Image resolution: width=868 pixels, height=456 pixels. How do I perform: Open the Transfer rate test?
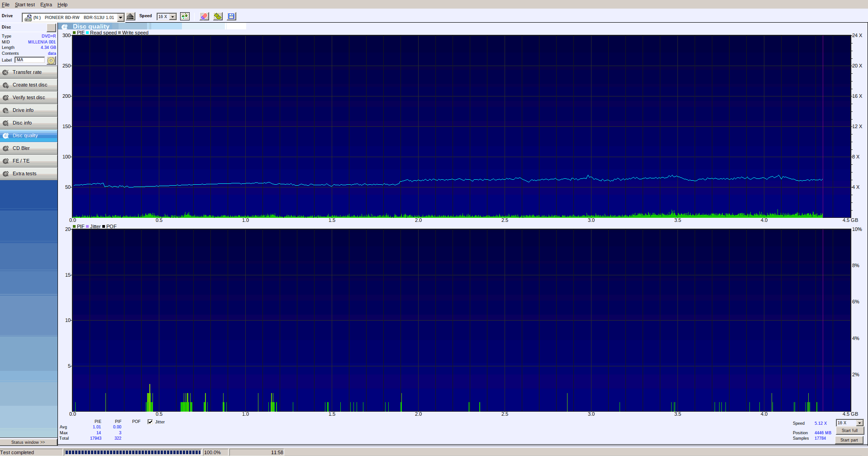tap(28, 72)
